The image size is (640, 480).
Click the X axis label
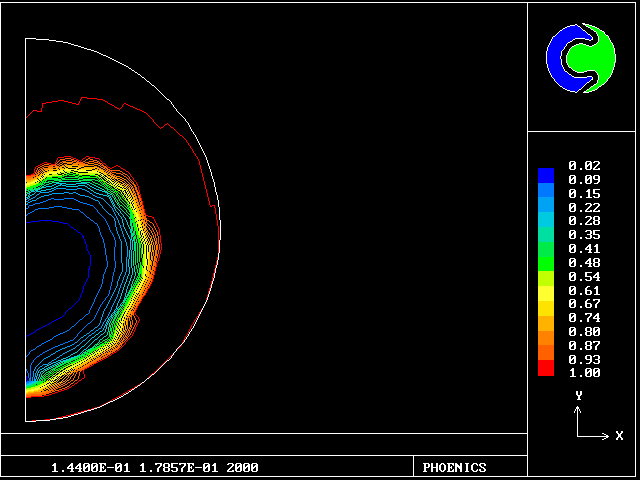619,436
